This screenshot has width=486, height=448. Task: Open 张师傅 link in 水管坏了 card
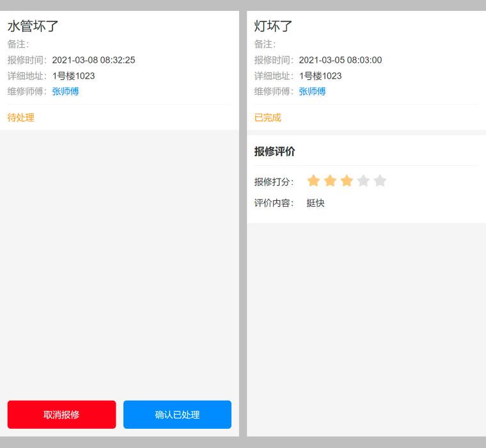(x=65, y=92)
